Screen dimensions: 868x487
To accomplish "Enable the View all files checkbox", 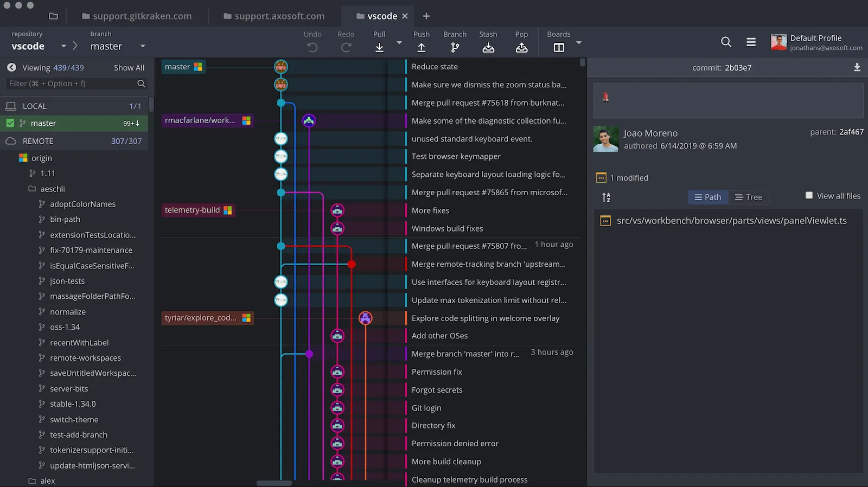I will tap(809, 196).
